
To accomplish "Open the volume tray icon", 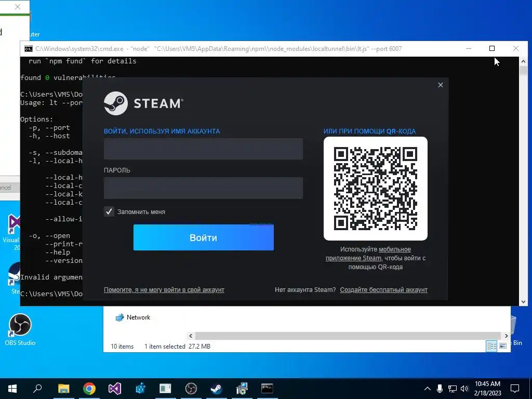I will pos(464,389).
